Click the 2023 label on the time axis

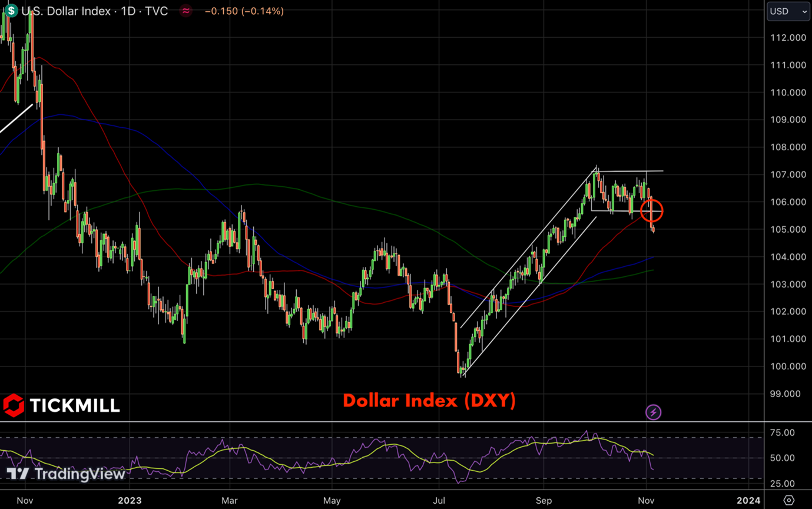(130, 501)
